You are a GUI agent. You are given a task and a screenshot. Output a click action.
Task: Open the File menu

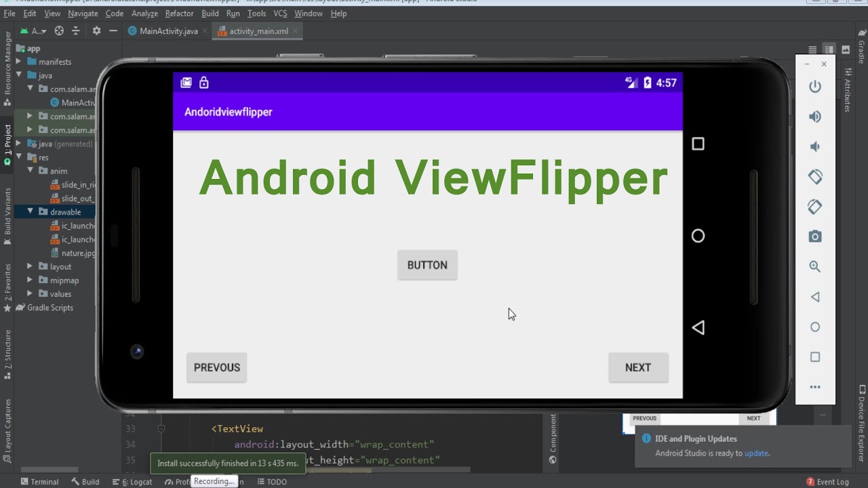[x=9, y=14]
